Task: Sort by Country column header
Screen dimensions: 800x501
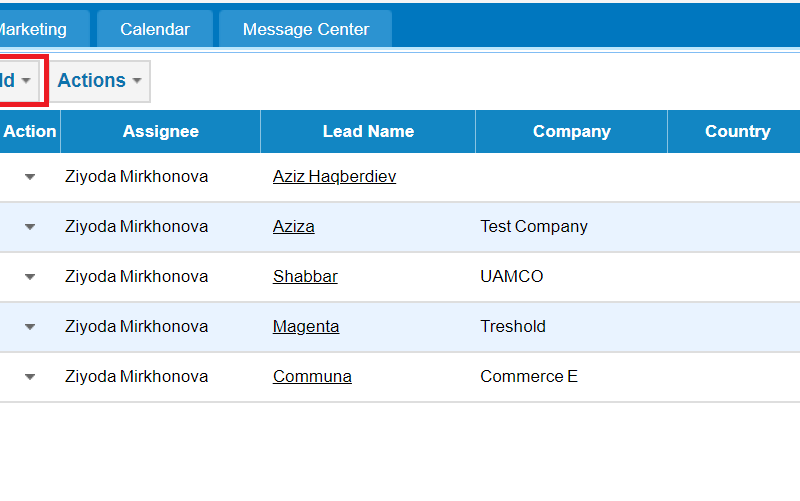Action: [x=737, y=132]
